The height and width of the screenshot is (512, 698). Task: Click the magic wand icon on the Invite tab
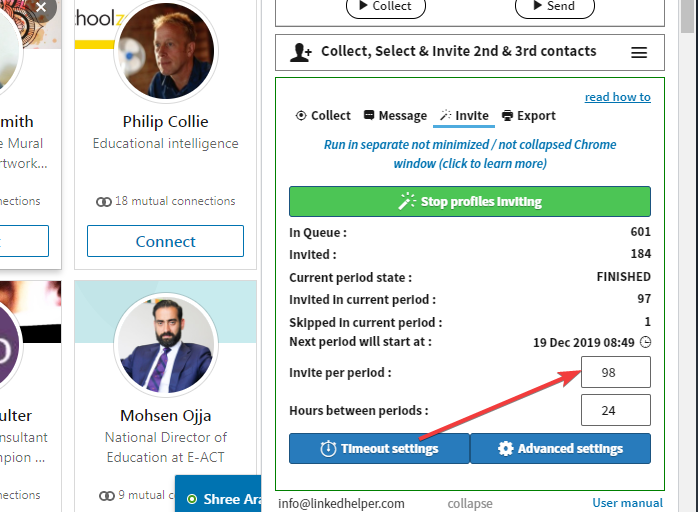coord(445,116)
